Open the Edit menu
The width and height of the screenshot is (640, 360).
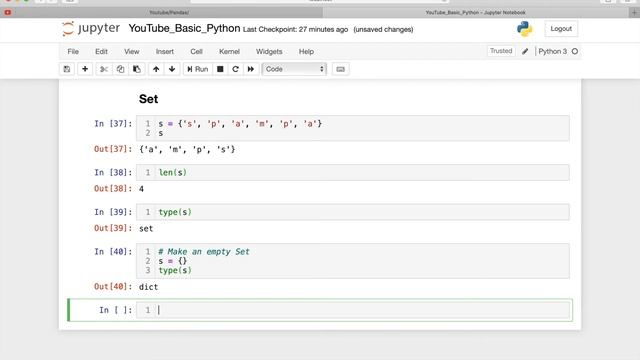click(101, 51)
